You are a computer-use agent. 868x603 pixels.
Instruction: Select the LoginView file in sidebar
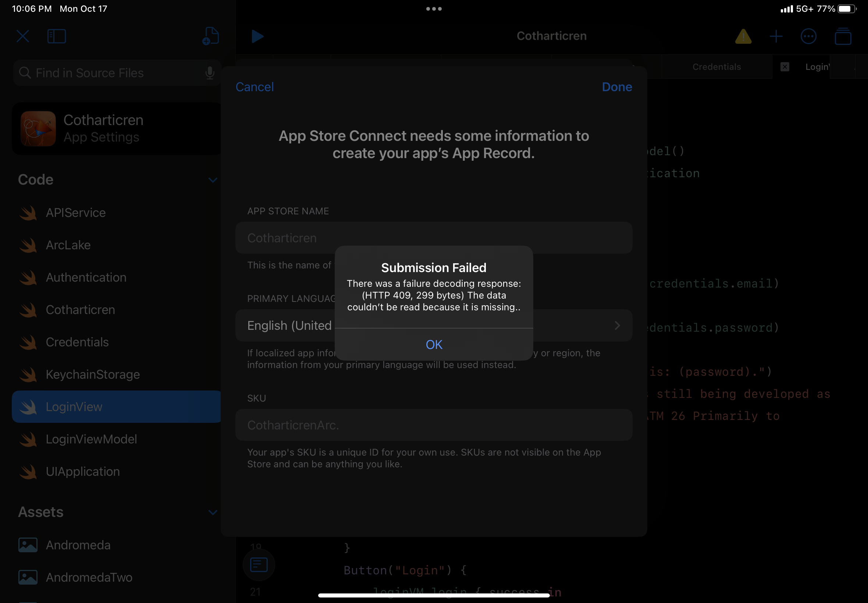(x=116, y=407)
